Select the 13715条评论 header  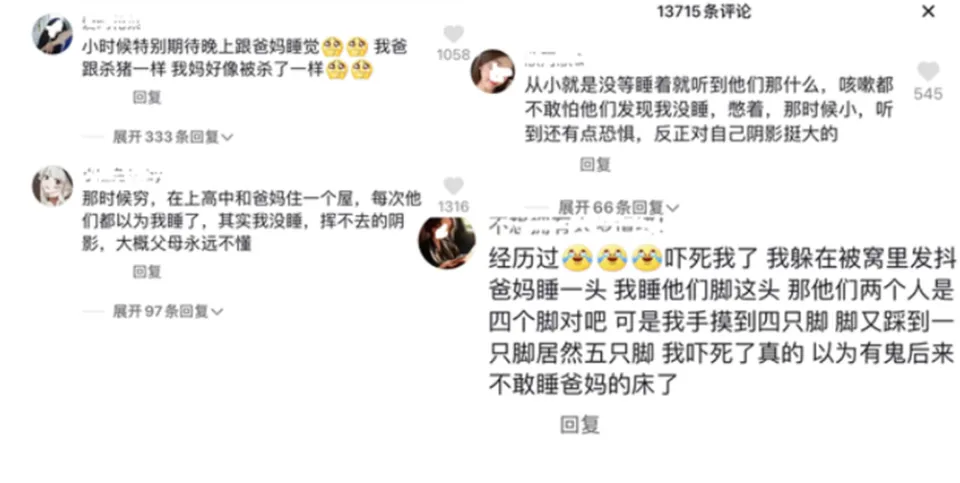click(x=703, y=12)
